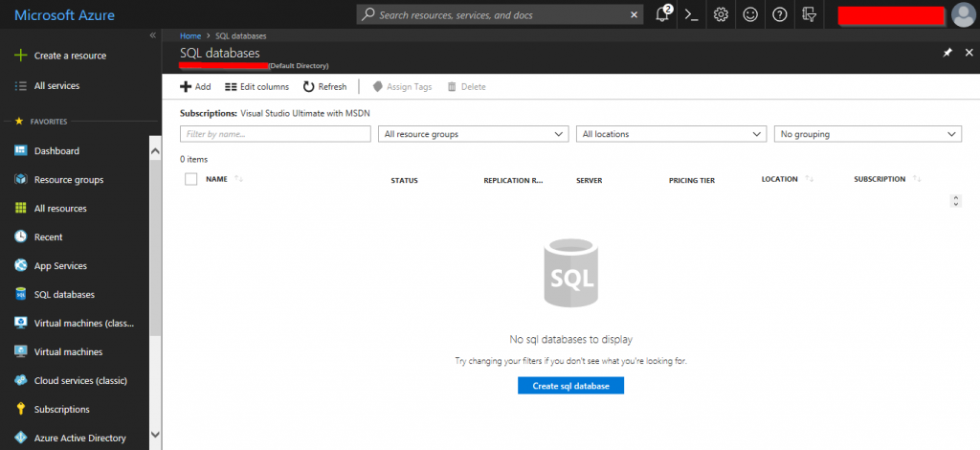The width and height of the screenshot is (980, 450).
Task: Click the favorites star icon
Action: click(19, 122)
